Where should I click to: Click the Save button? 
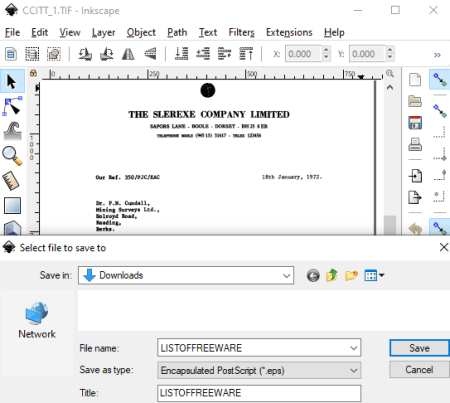tap(419, 348)
